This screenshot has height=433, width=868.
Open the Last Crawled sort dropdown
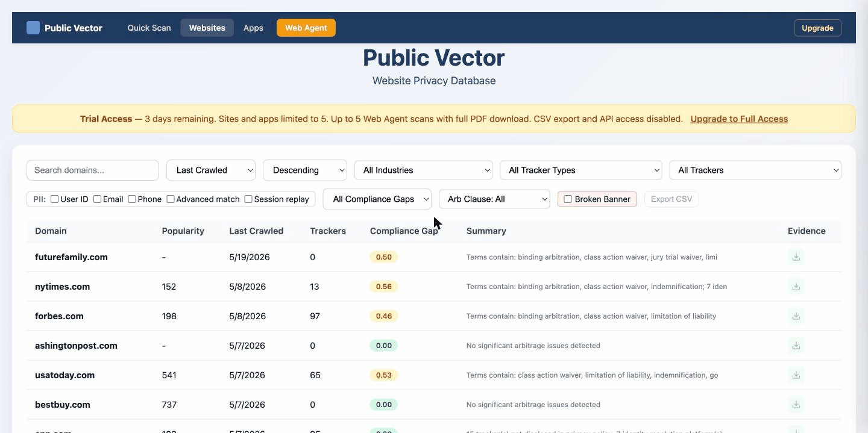tap(211, 170)
